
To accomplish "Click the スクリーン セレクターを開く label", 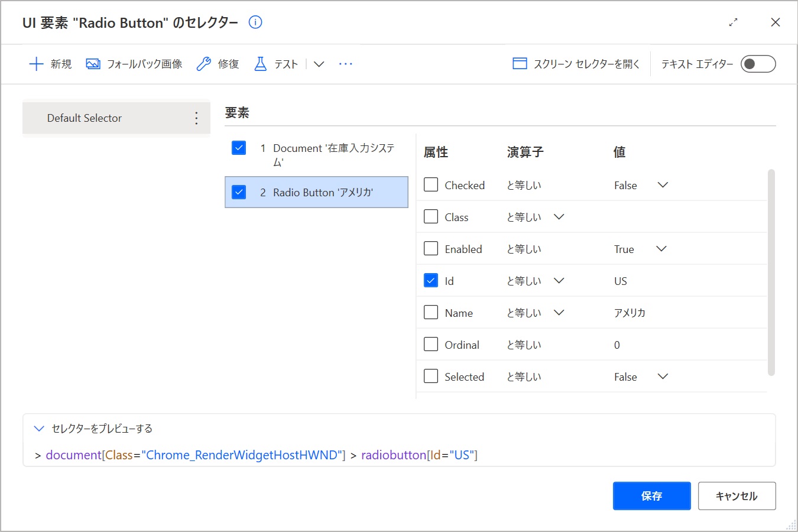I will click(x=587, y=64).
